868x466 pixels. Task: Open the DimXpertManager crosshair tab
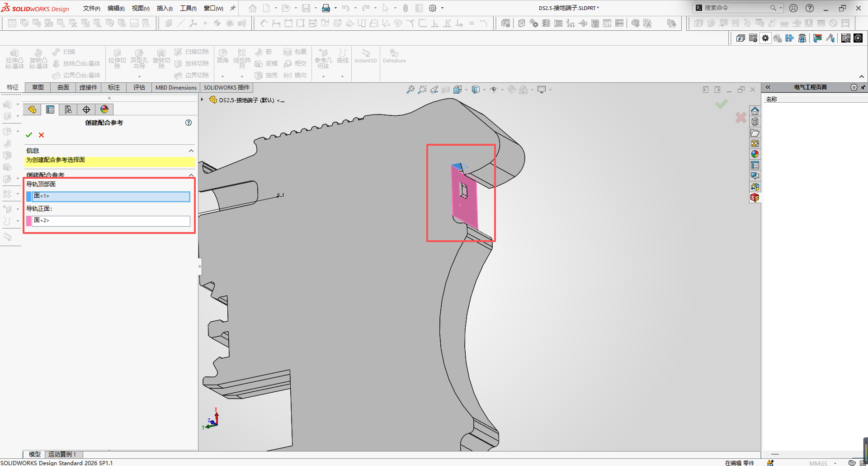86,109
